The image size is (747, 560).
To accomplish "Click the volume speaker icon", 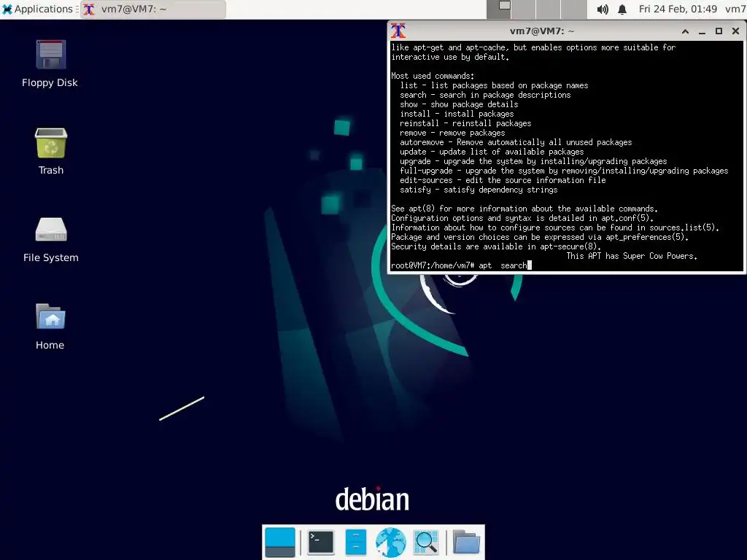I will pyautogui.click(x=602, y=9).
